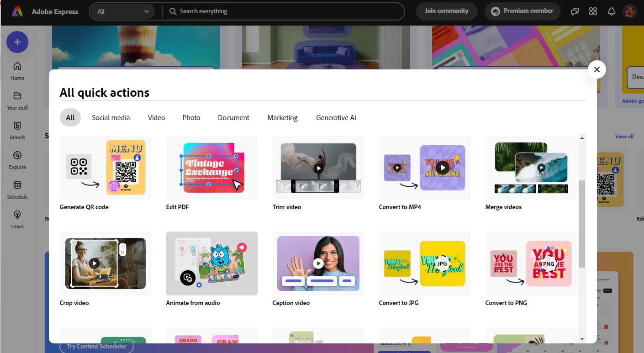Click the Crop video label
This screenshot has width=644, height=353.
click(x=74, y=303)
